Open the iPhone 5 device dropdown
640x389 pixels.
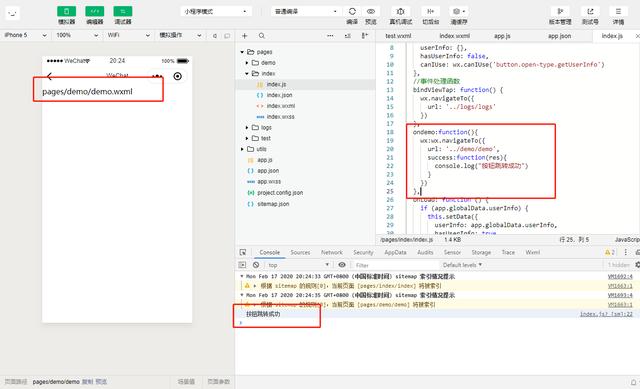25,36
